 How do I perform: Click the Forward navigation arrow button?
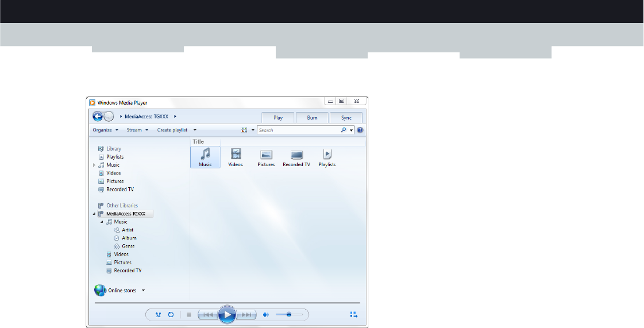[109, 117]
